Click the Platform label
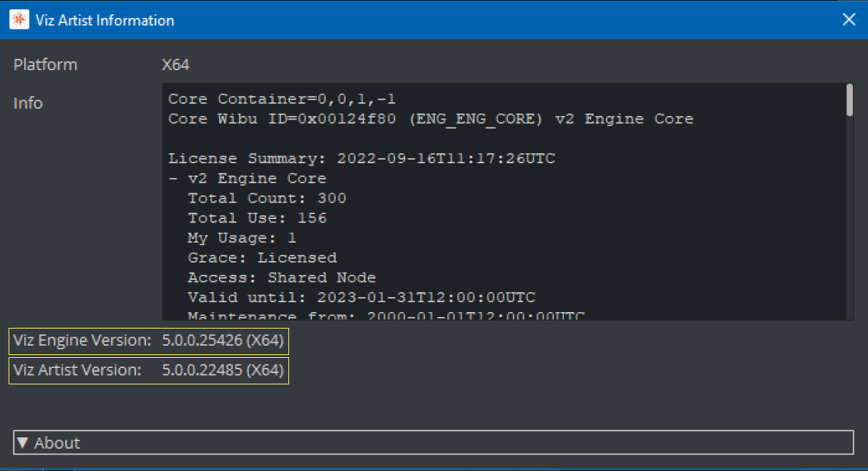The height and width of the screenshot is (471, 868). [45, 64]
